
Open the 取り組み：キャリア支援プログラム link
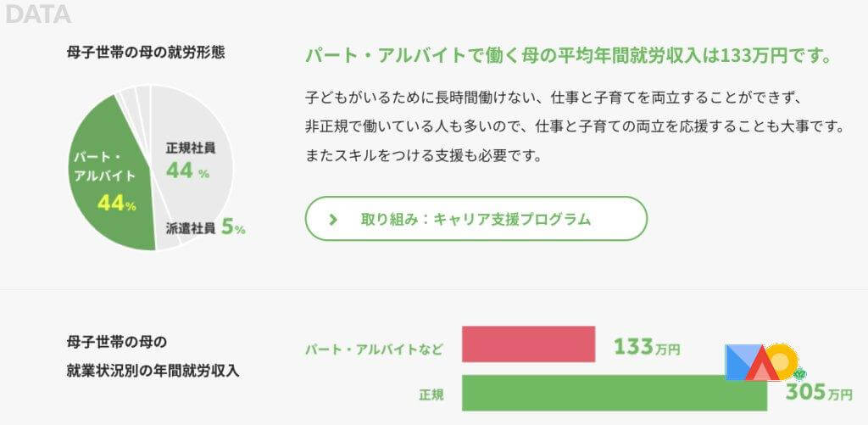(x=476, y=219)
